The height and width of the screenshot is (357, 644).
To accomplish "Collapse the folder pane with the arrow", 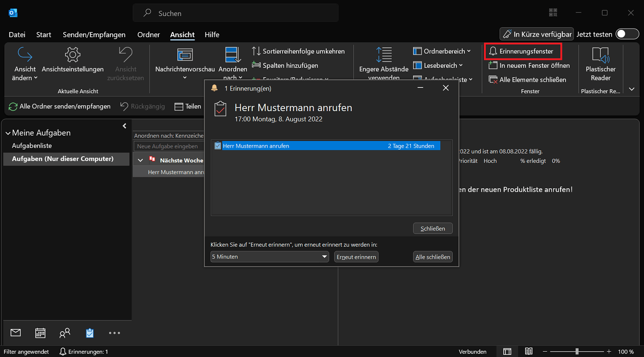I will [x=124, y=126].
